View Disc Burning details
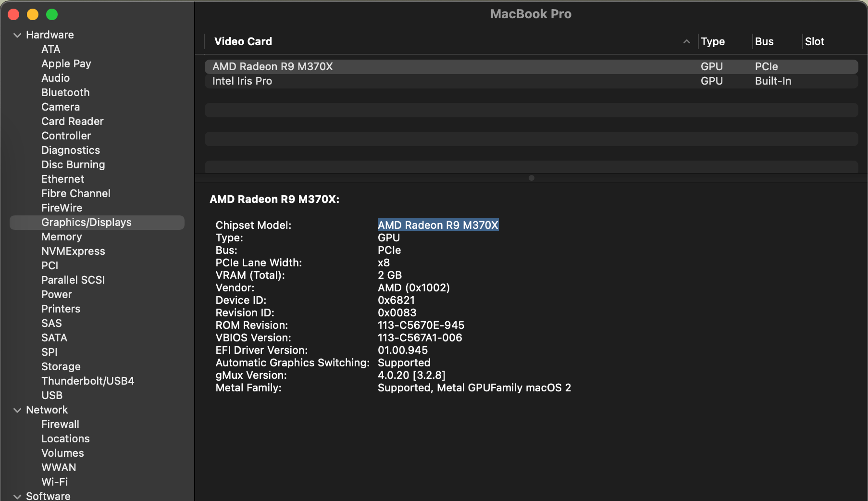Image resolution: width=868 pixels, height=501 pixels. pos(73,164)
